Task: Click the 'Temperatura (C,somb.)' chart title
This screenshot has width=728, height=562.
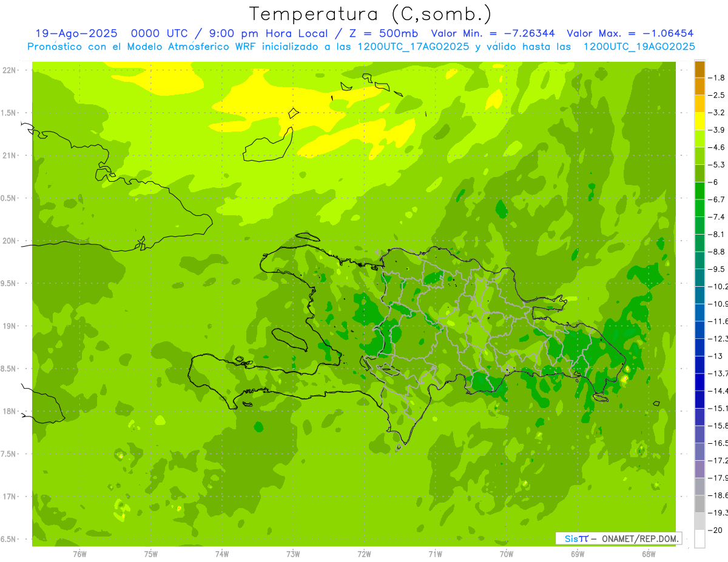Action: point(371,14)
